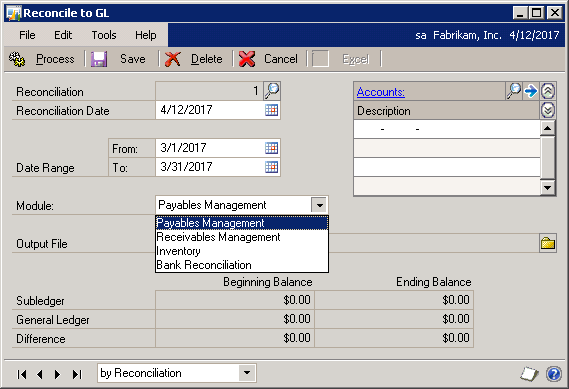Click the Difference Ending Balance $0.00
The width and height of the screenshot is (569, 389).
(394, 338)
